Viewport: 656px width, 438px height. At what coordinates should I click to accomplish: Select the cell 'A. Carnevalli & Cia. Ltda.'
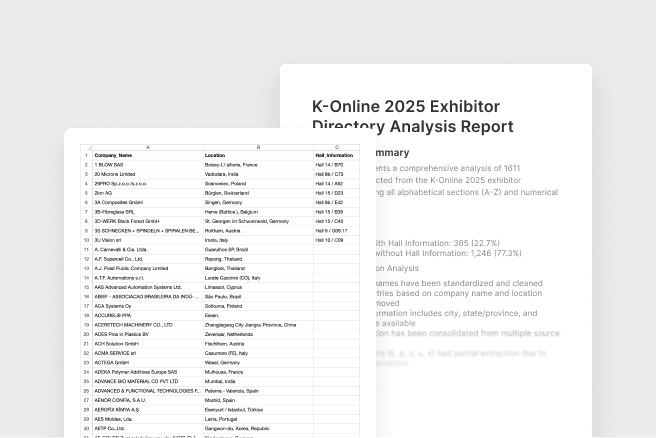(x=148, y=249)
